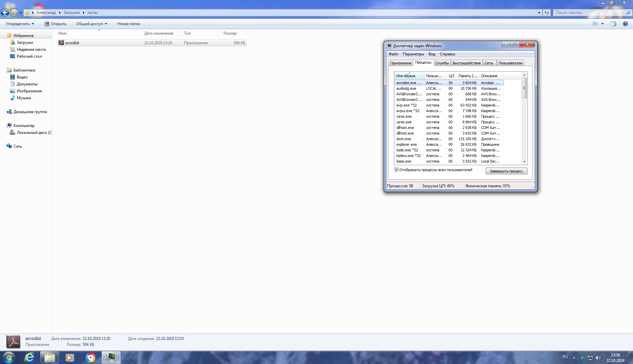633x364 pixels.
Task: Open the Параметры menu in Task Manager
Action: tap(413, 54)
